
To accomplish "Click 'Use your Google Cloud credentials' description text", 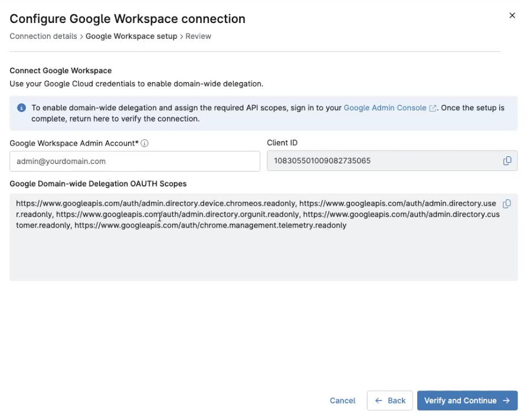I will [x=136, y=84].
